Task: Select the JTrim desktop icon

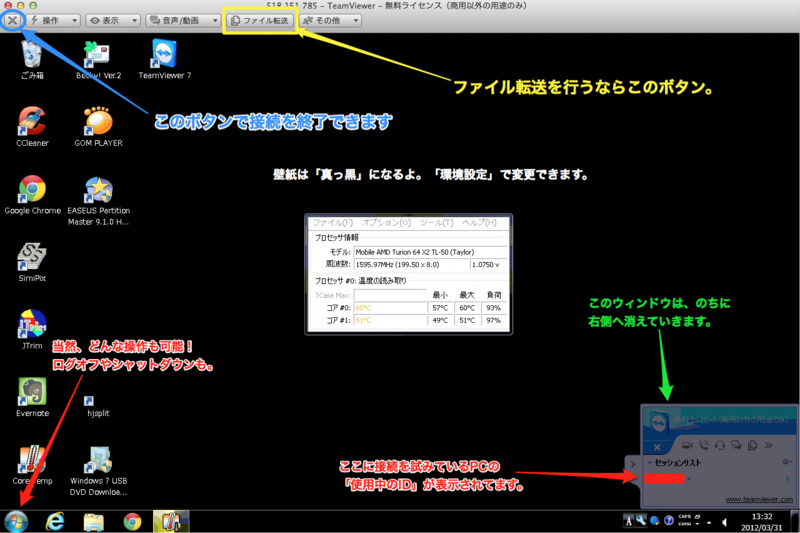Action: [x=32, y=330]
